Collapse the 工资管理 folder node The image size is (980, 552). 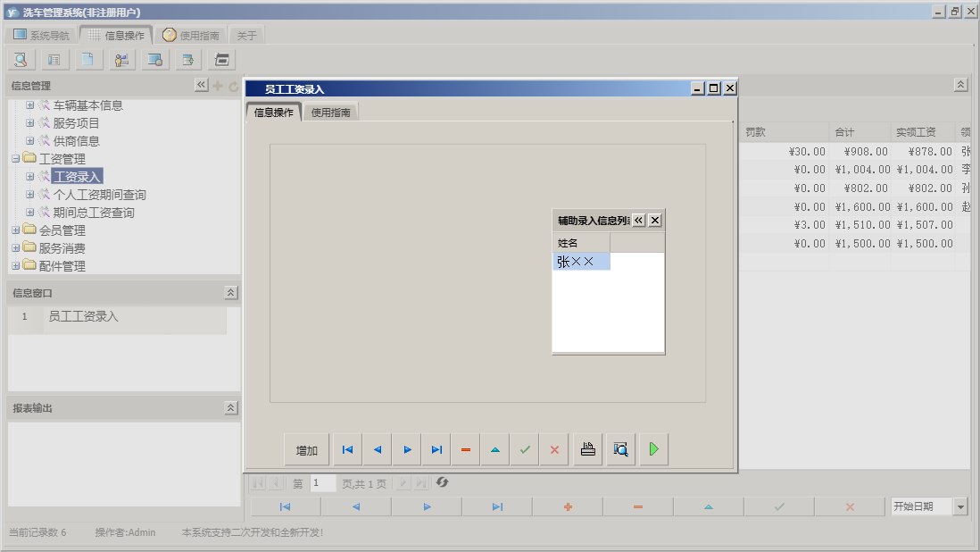click(16, 159)
